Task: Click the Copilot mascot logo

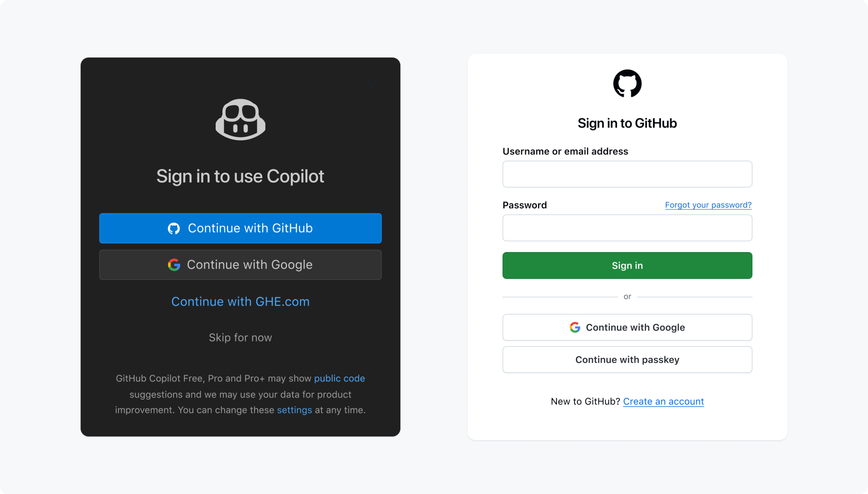Action: pos(240,119)
